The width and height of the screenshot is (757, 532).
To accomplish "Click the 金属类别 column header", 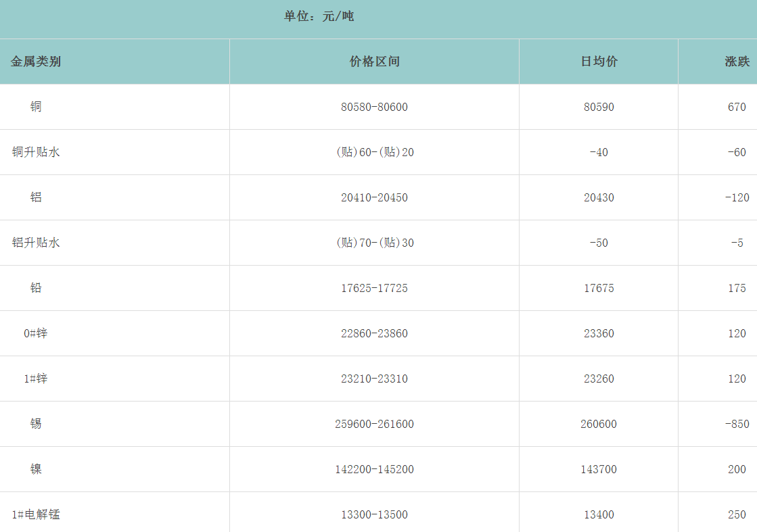I will tap(36, 62).
